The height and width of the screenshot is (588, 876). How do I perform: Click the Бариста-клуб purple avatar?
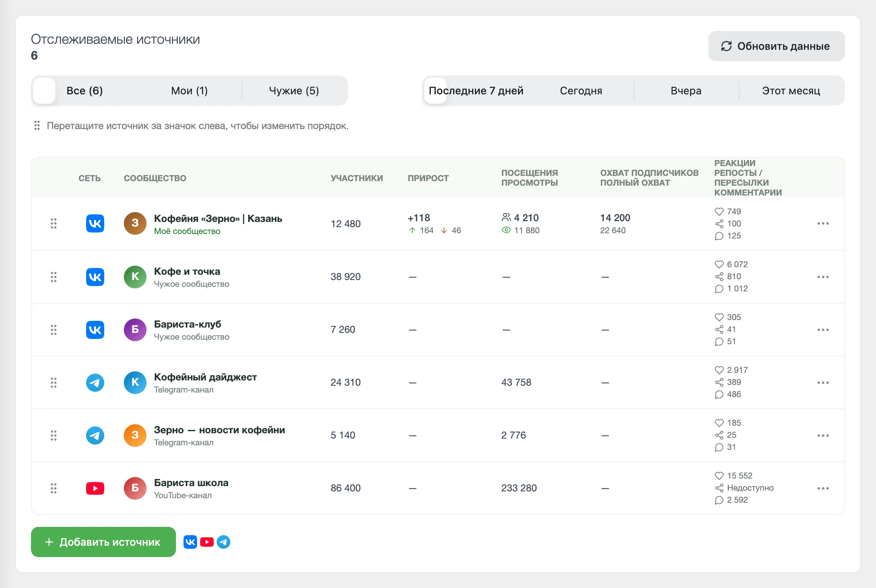pos(135,329)
